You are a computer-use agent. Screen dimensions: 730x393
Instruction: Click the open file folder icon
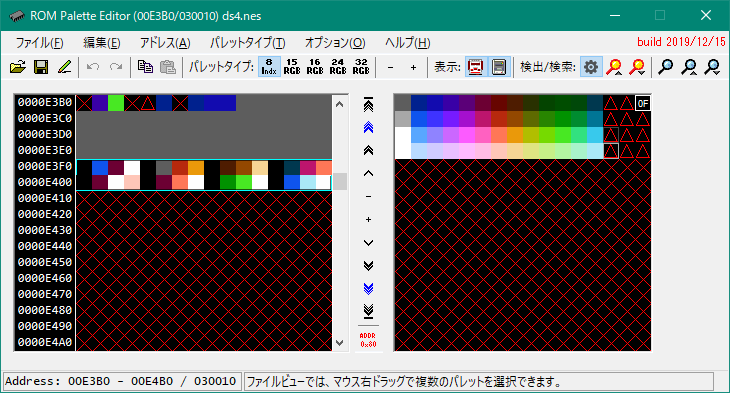point(18,67)
